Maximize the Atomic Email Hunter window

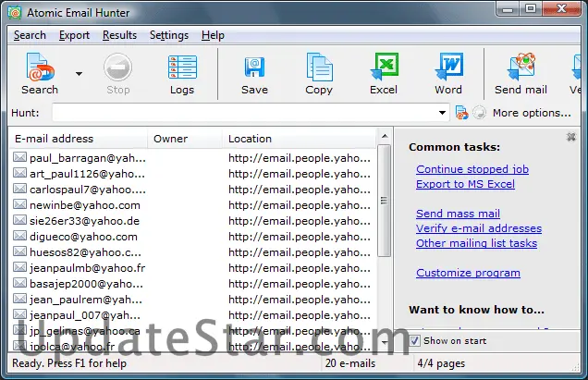point(531,9)
